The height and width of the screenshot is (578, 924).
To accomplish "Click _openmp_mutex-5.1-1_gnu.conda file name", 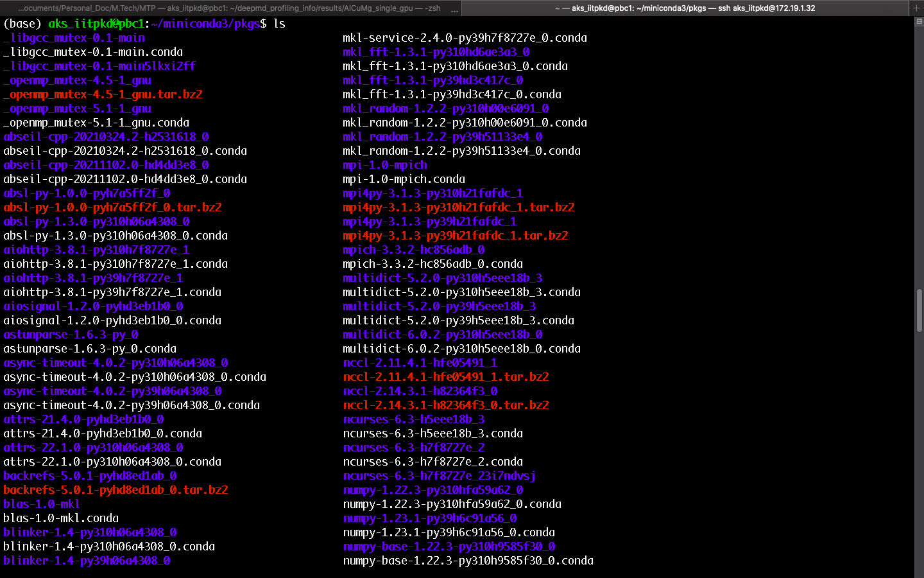I will click(96, 123).
